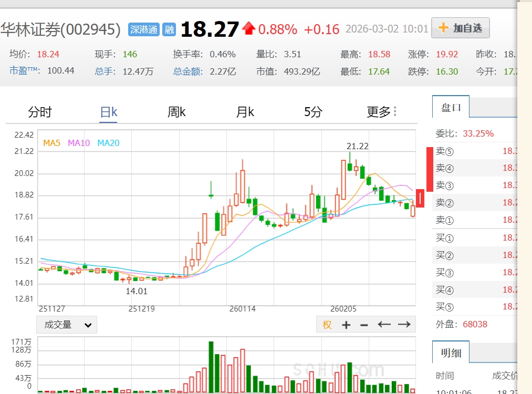
Task: Click the 融 margin trading badge
Action: pyautogui.click(x=169, y=29)
